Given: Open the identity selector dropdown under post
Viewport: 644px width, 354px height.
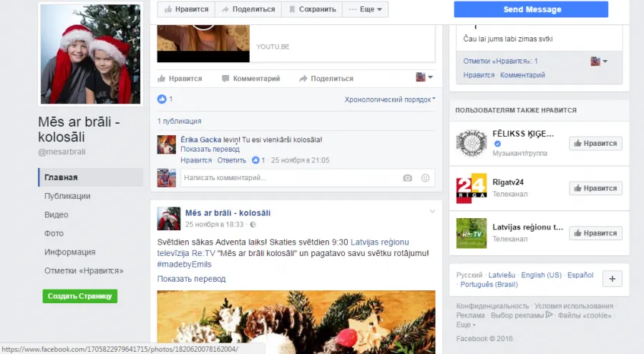Looking at the screenshot, I should point(424,77).
